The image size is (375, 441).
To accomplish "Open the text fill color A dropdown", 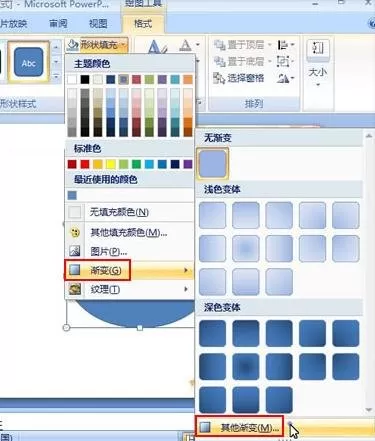I will pyautogui.click(x=189, y=45).
